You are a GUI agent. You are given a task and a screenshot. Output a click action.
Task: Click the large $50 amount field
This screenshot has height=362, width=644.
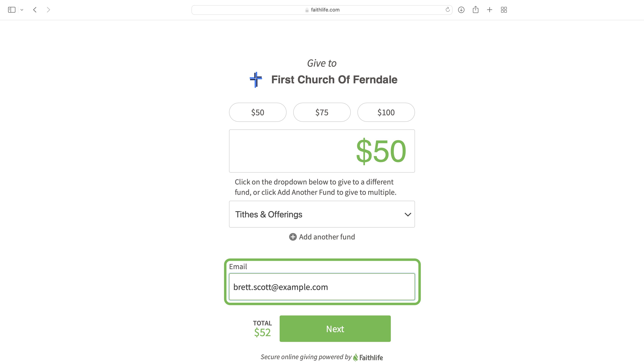click(x=322, y=151)
